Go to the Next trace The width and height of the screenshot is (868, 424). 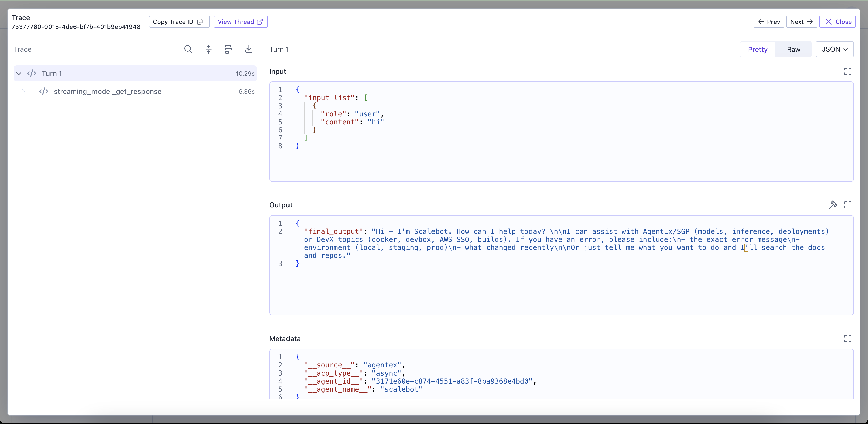click(801, 22)
